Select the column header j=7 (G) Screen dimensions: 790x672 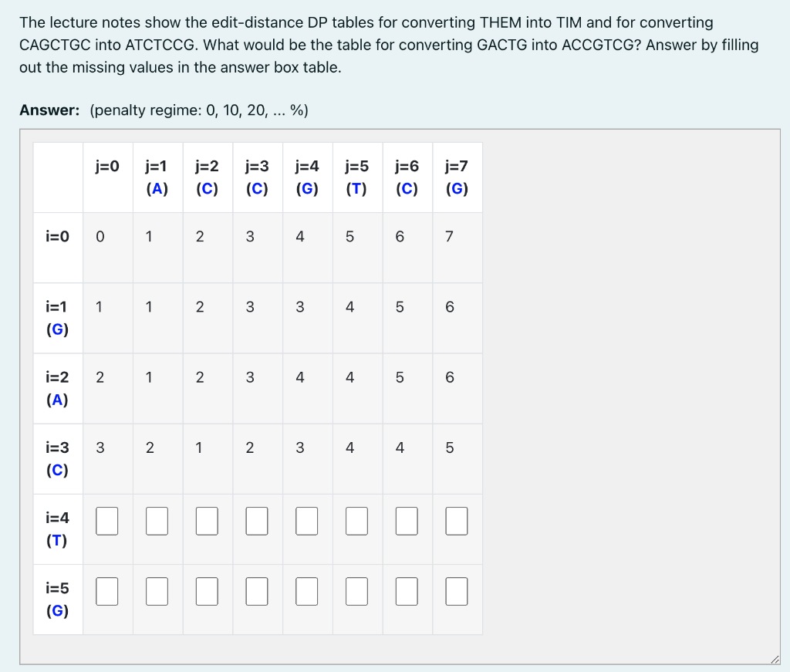point(457,177)
